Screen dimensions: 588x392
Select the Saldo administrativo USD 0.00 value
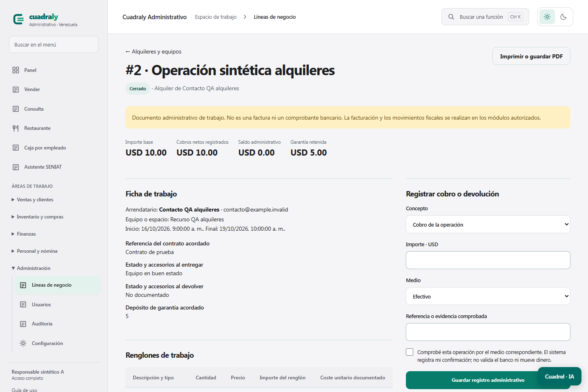pyautogui.click(x=256, y=153)
